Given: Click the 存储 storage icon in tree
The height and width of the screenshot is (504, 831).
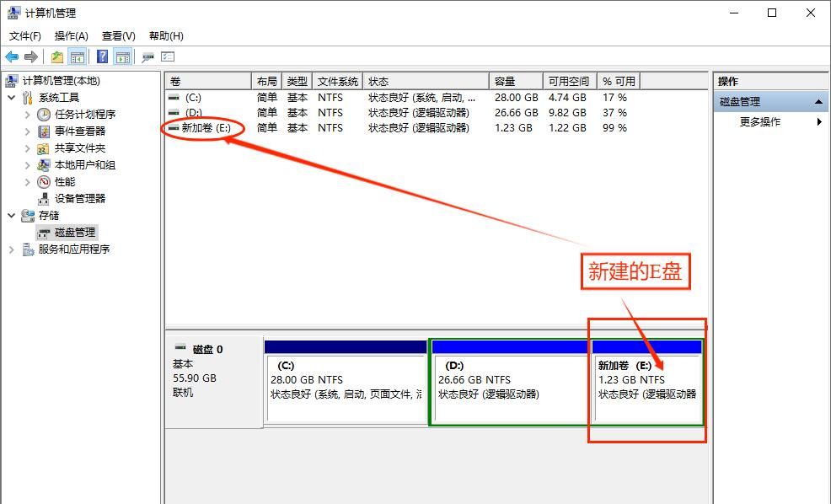Looking at the screenshot, I should pos(28,216).
